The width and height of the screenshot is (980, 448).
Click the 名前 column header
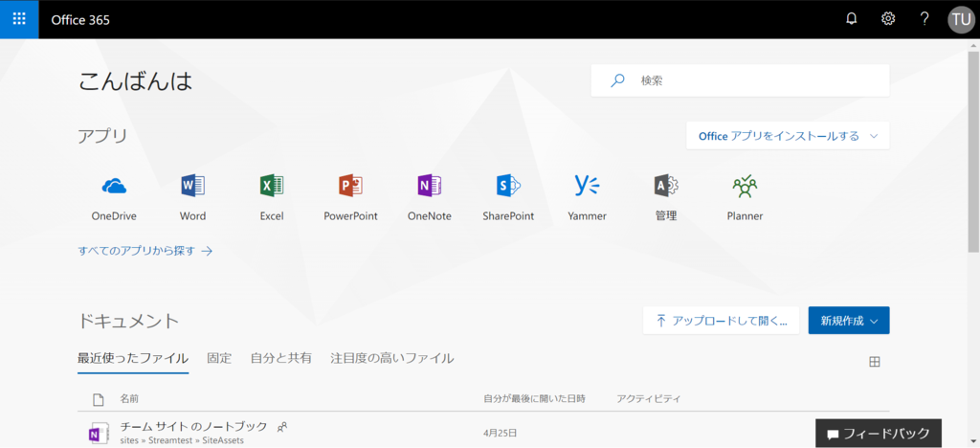[x=129, y=398]
